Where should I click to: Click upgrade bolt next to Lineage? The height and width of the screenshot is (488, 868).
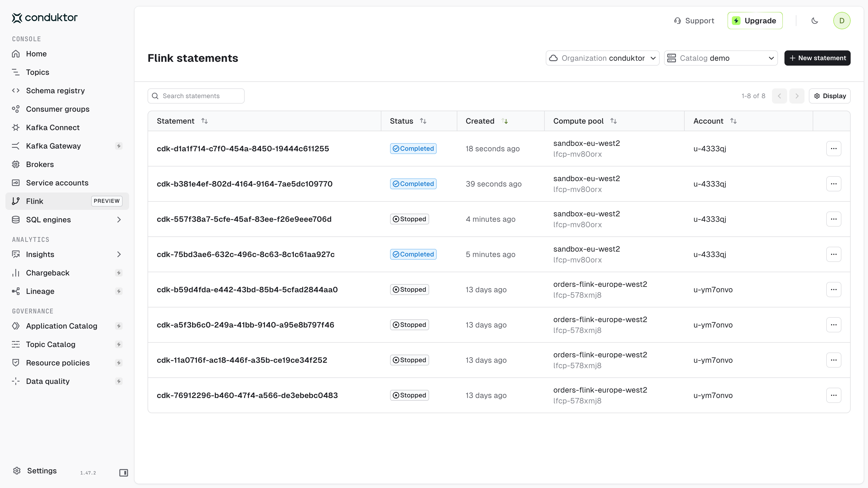[119, 291]
